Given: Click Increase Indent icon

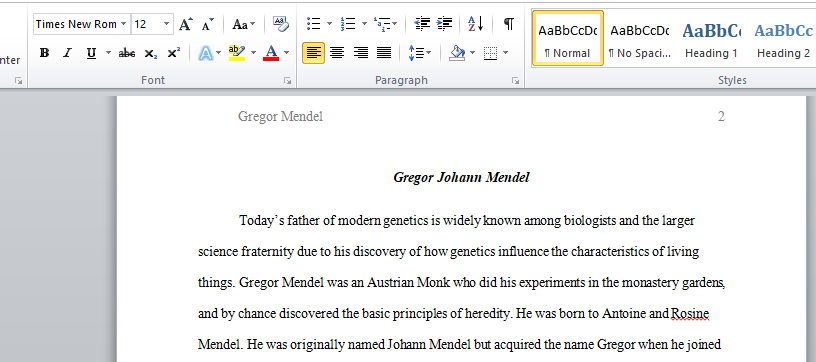Looking at the screenshot, I should click(x=444, y=24).
